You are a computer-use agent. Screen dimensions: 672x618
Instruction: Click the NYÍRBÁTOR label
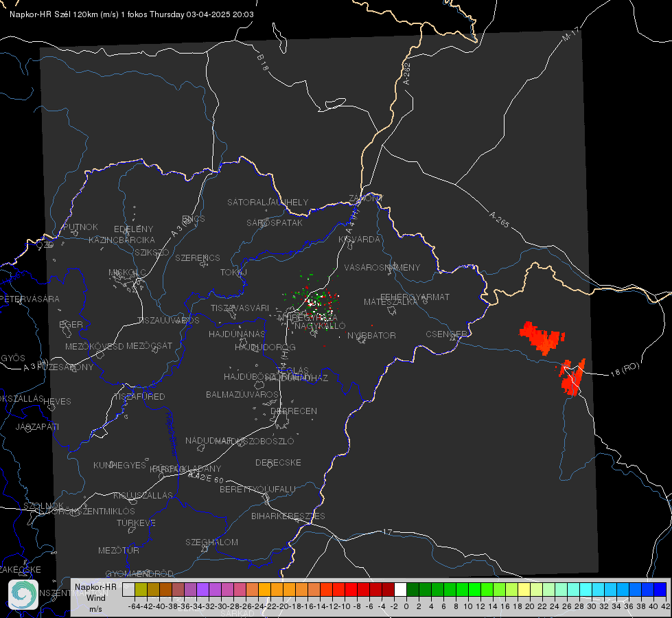[371, 335]
